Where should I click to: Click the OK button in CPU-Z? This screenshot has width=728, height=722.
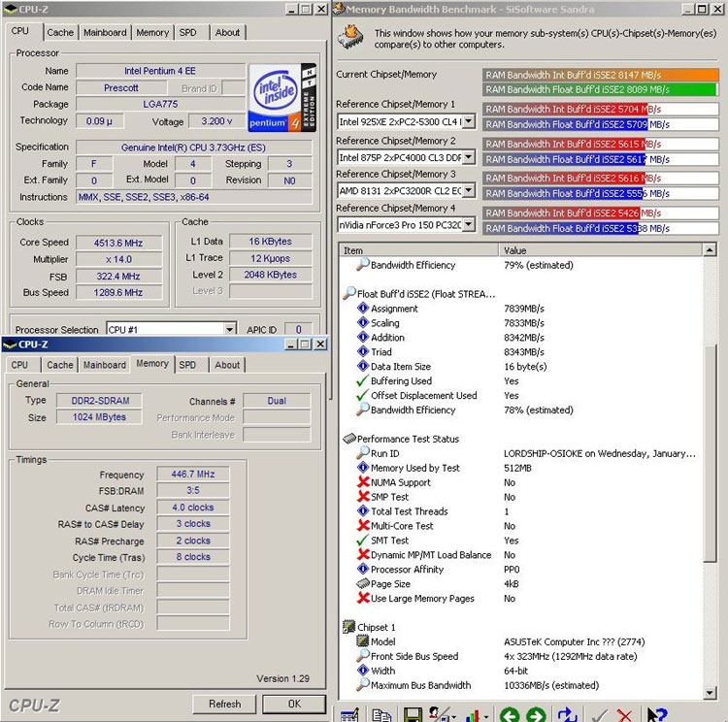pos(294,704)
